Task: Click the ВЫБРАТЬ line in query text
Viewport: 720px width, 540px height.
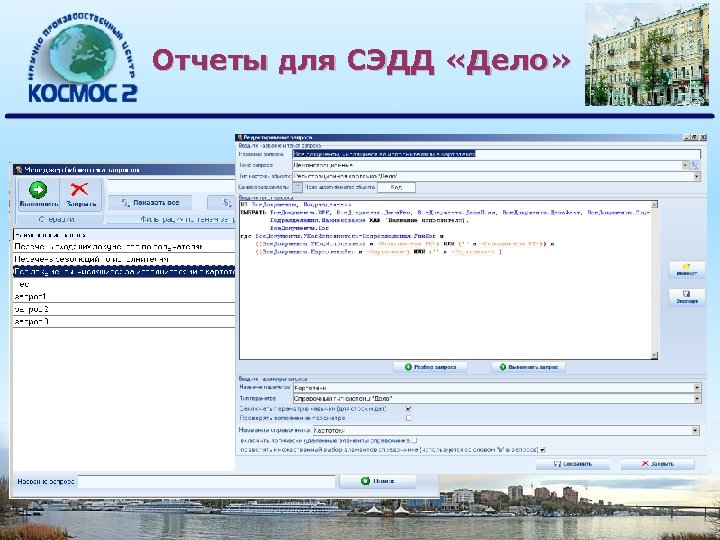Action: tap(445, 213)
